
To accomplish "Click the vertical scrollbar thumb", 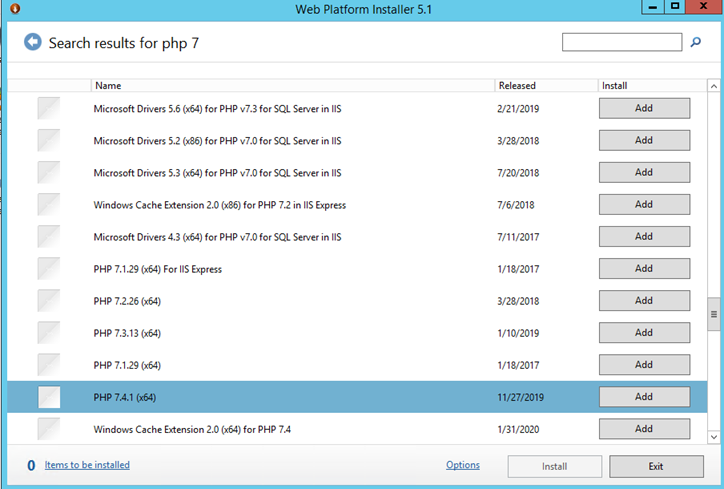I will (713, 314).
